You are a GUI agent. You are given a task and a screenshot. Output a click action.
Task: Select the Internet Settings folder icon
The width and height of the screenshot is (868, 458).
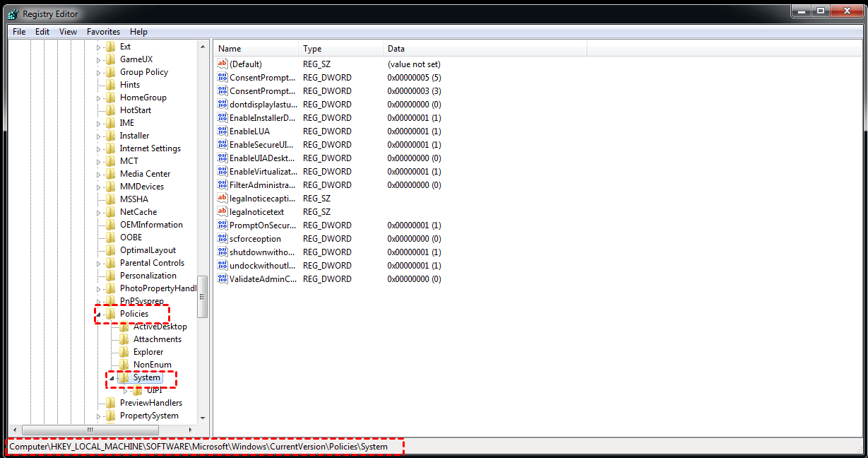coord(110,148)
